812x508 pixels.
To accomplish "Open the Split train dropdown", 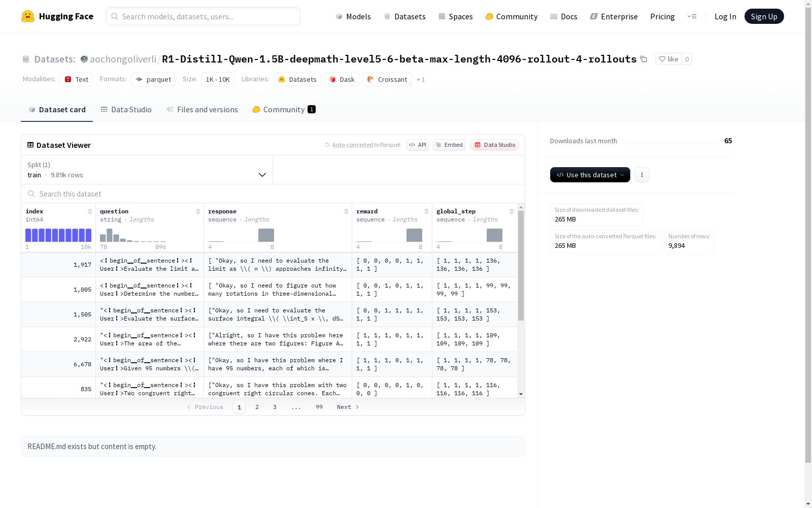I will (x=147, y=170).
